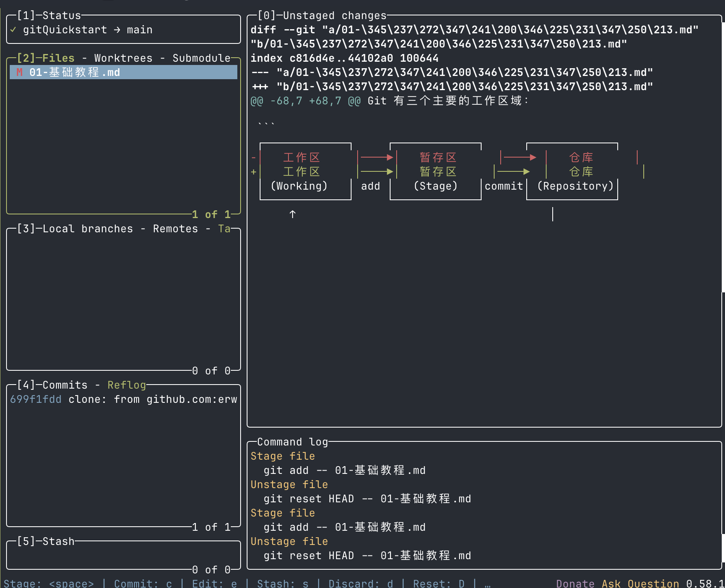This screenshot has width=725, height=588.
Task: Click the red M modified marker
Action: [20, 72]
